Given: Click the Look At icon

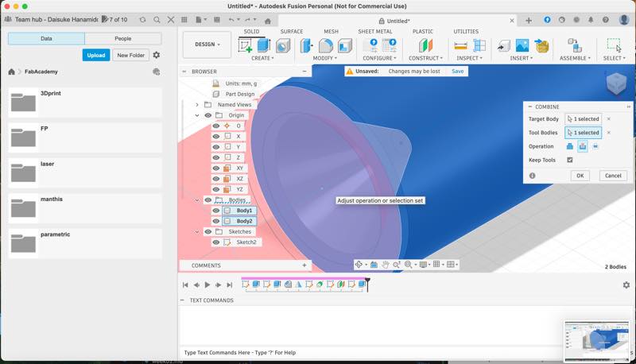Looking at the screenshot, I should pos(374,265).
